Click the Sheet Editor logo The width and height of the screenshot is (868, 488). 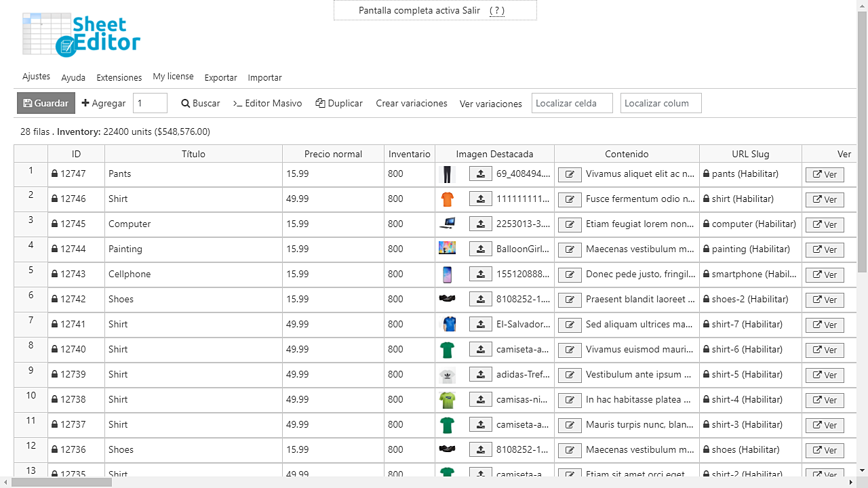click(81, 35)
